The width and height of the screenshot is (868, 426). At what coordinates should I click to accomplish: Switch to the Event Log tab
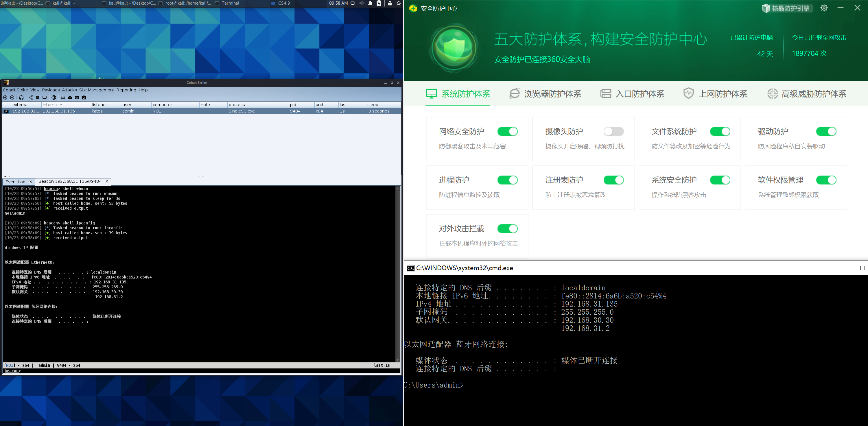click(16, 182)
